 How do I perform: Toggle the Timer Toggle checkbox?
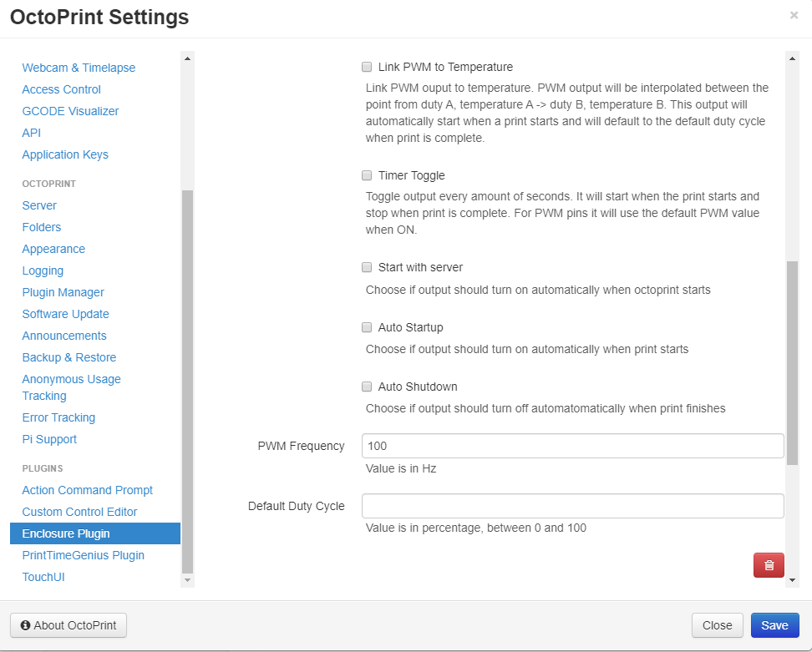coord(367,176)
